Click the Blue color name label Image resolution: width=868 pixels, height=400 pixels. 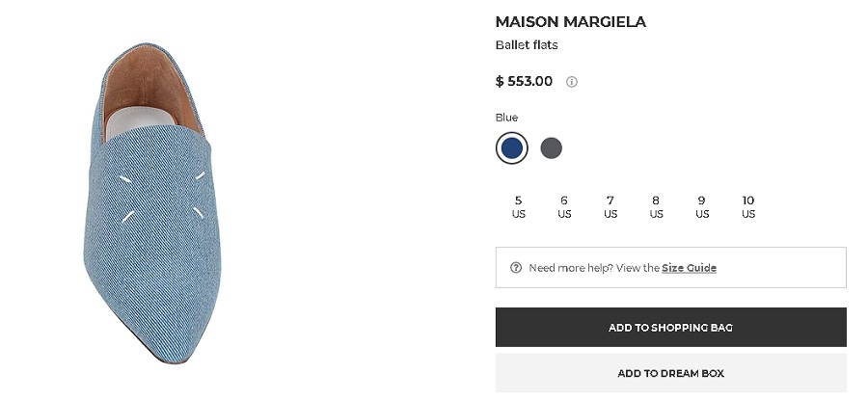[x=506, y=118]
